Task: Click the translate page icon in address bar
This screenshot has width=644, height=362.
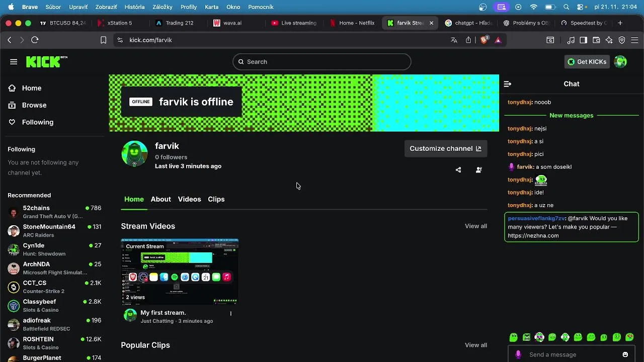Action: point(454,40)
